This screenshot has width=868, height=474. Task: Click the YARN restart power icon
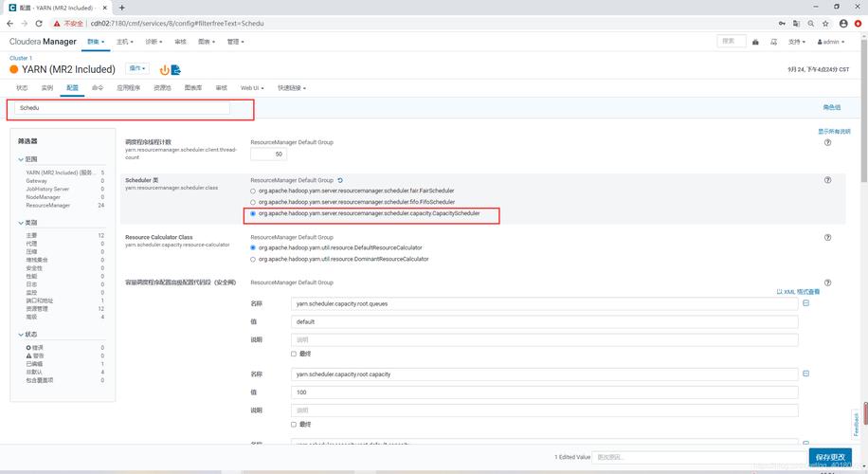[164, 69]
